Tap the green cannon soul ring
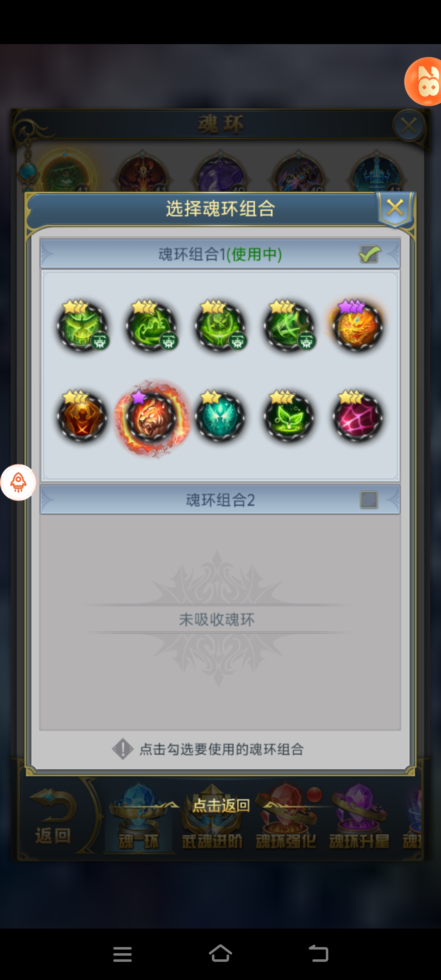 [289, 325]
